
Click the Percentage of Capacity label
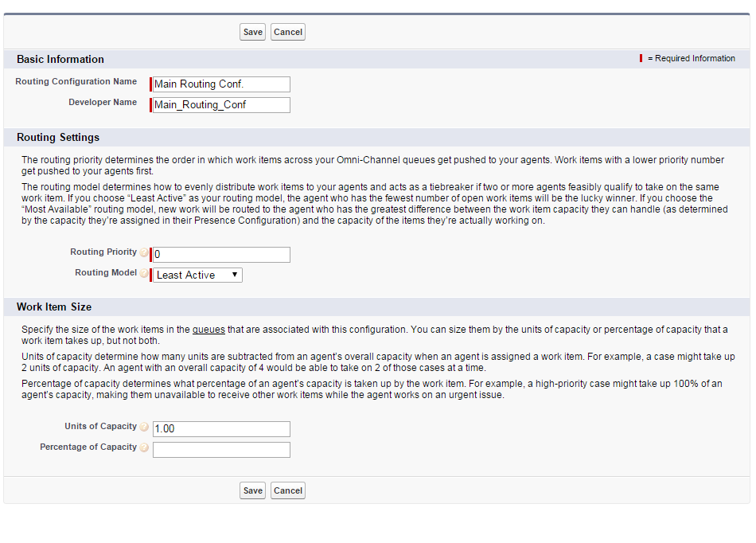pyautogui.click(x=88, y=447)
